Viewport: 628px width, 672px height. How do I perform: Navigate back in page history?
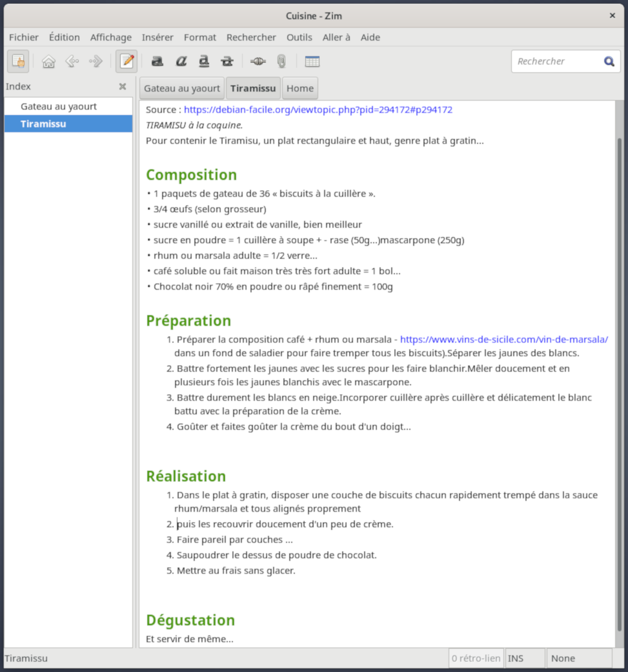pos(72,61)
